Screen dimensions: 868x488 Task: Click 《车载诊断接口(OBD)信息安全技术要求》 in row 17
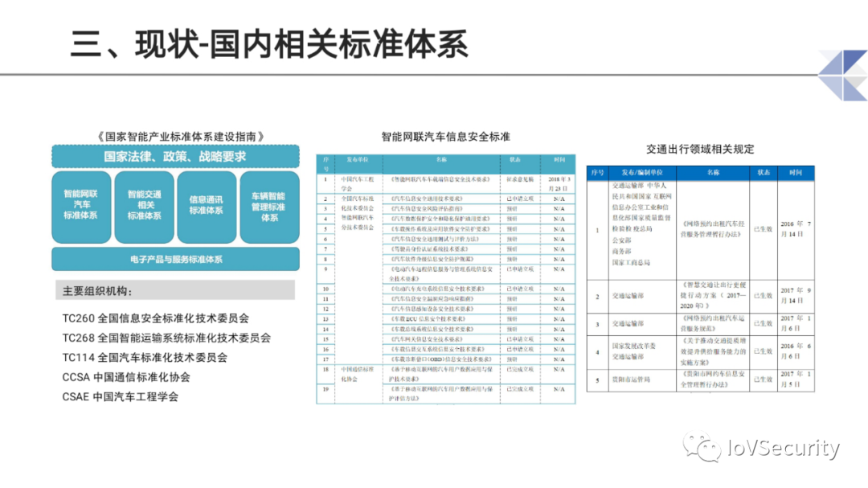click(441, 359)
